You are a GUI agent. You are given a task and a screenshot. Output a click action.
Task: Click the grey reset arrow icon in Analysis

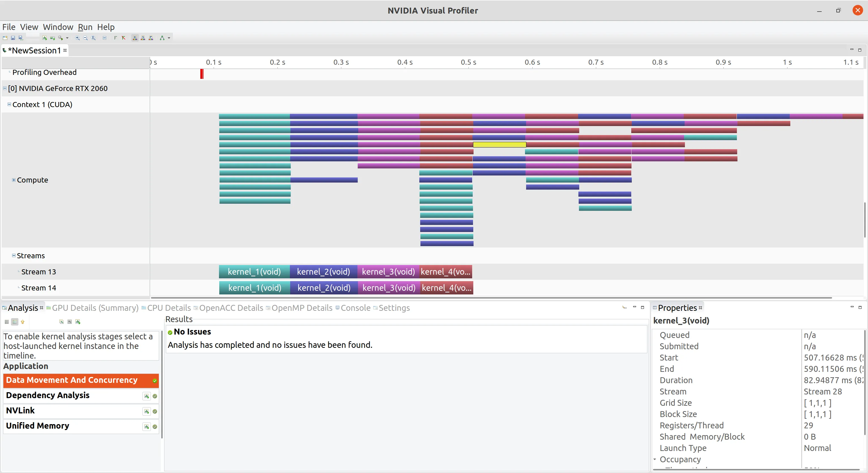pos(70,322)
